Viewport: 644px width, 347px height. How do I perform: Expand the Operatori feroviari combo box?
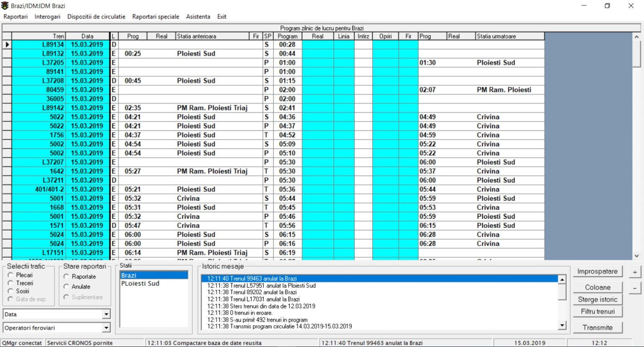(106, 328)
